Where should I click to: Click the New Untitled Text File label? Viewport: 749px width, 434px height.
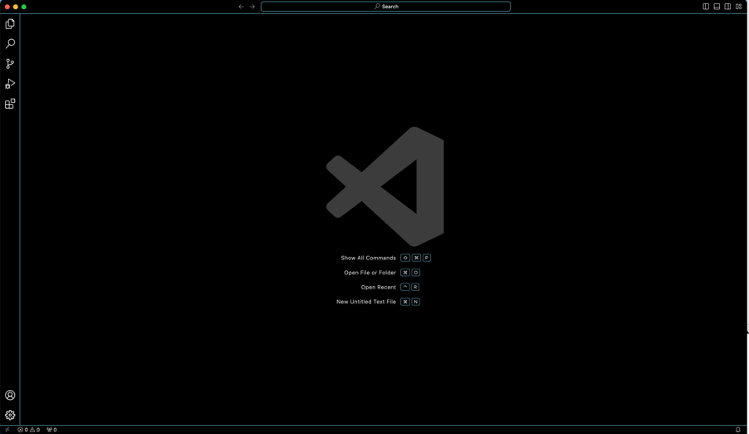coord(366,302)
